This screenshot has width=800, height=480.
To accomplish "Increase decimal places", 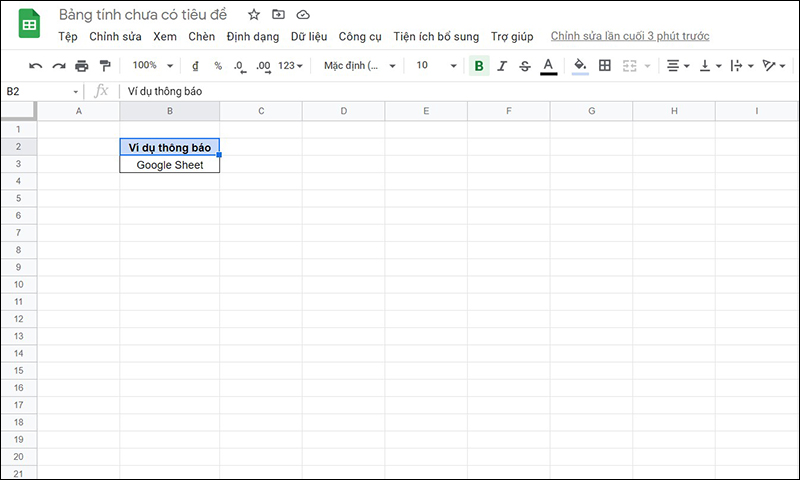I will click(x=263, y=66).
